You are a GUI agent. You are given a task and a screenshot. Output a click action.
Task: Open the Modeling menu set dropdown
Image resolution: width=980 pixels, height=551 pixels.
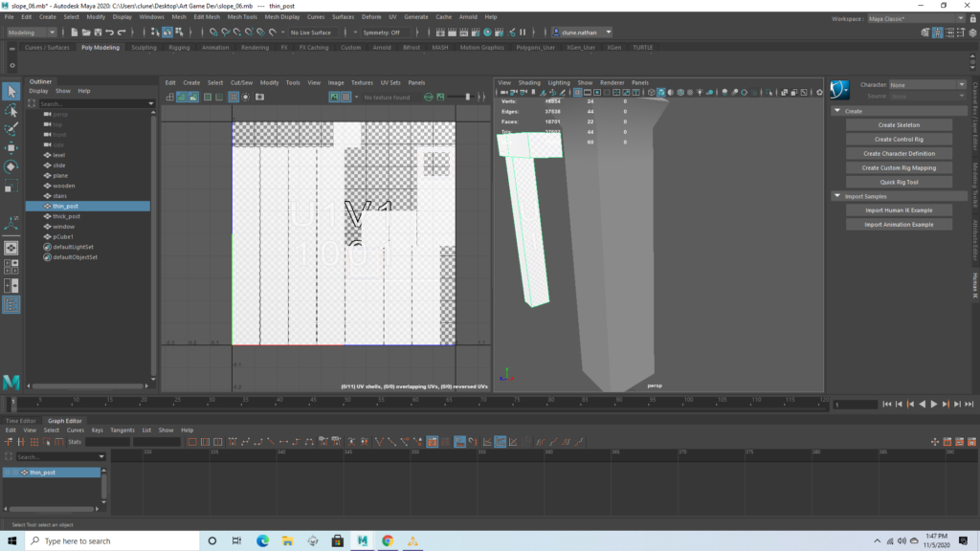click(x=33, y=33)
